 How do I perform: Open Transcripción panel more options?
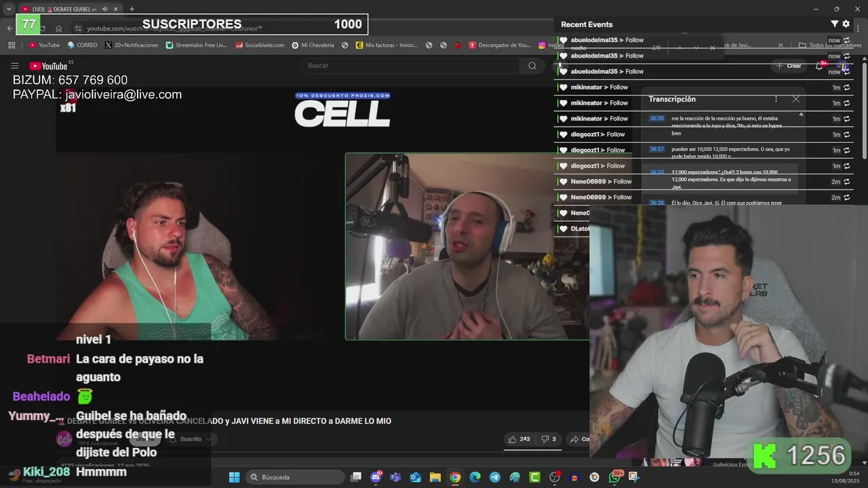click(776, 99)
